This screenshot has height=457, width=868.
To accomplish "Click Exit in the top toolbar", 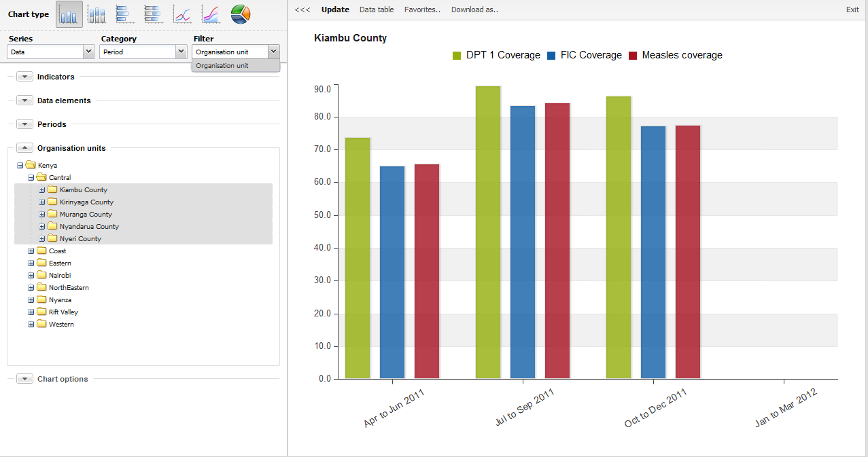I will (x=852, y=10).
